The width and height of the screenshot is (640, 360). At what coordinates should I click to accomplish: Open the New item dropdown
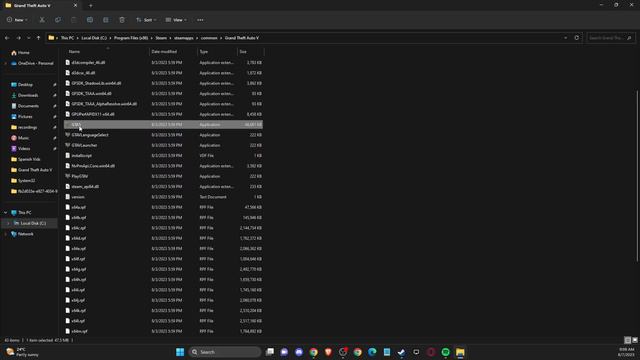[x=17, y=20]
